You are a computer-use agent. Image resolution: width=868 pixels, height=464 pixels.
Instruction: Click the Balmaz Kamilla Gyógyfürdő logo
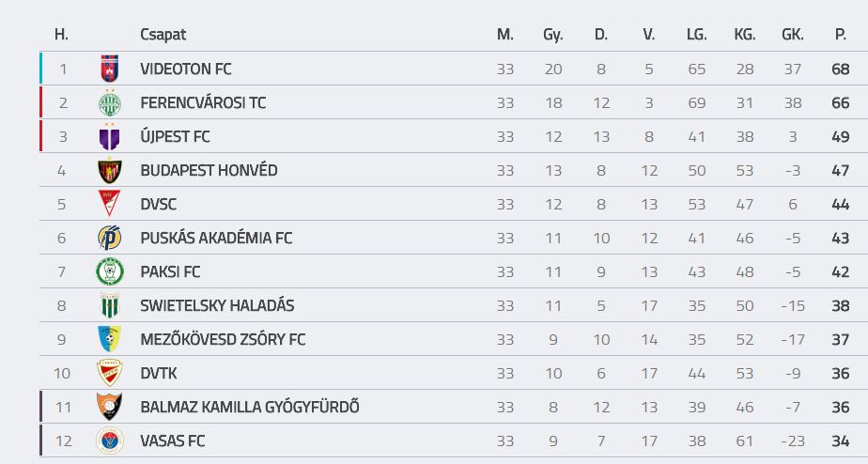pos(110,407)
